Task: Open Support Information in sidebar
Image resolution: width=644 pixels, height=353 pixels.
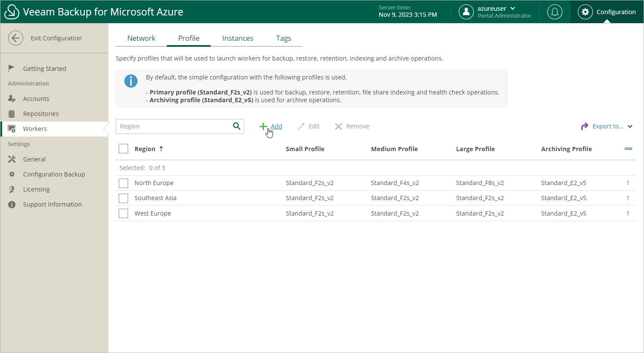Action: coord(52,204)
